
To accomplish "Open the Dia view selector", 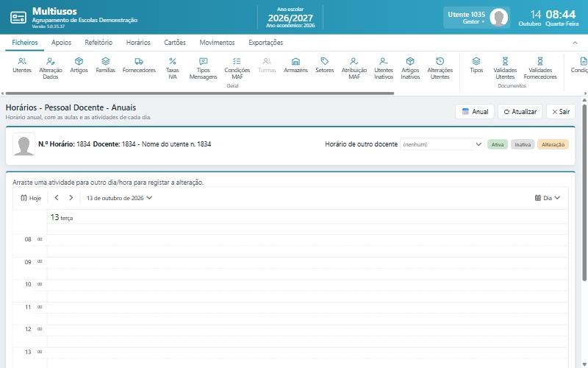I will click(547, 198).
